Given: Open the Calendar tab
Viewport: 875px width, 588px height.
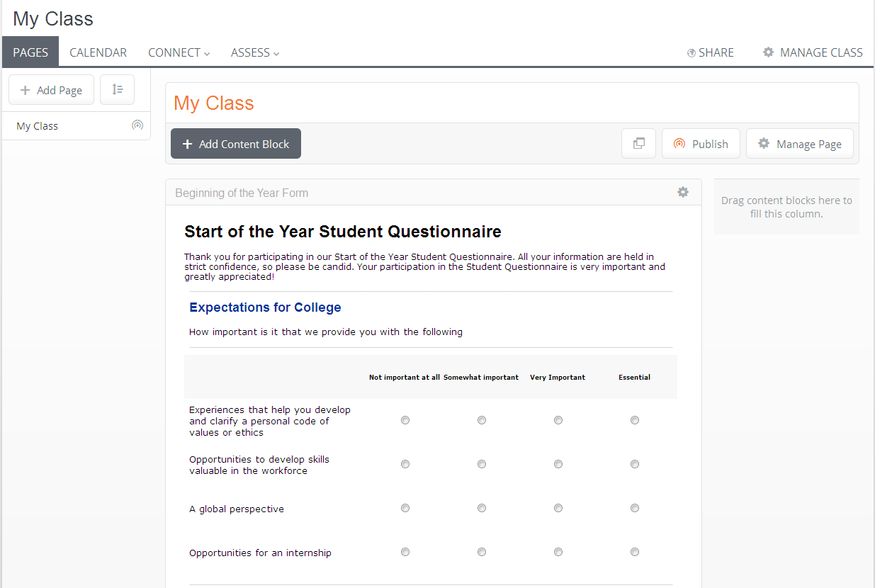Looking at the screenshot, I should [98, 52].
